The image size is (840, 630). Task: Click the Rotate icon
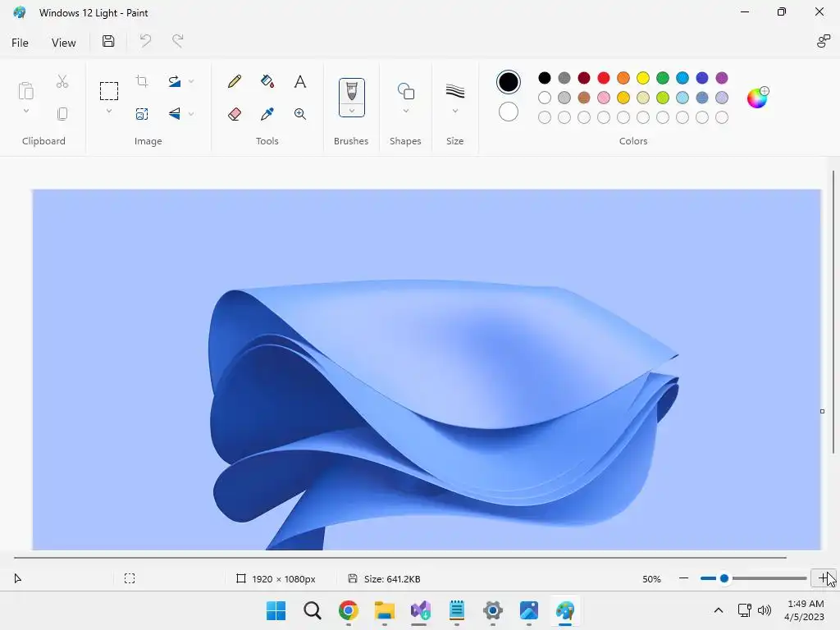click(x=175, y=81)
